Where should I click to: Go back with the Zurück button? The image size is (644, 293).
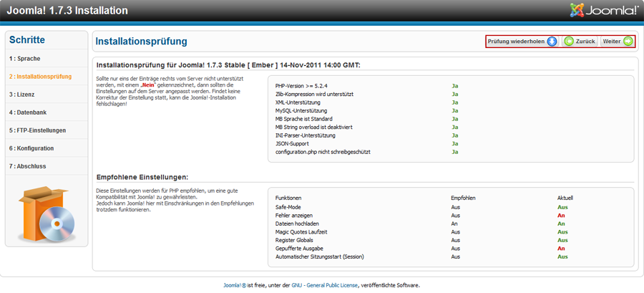click(x=580, y=42)
